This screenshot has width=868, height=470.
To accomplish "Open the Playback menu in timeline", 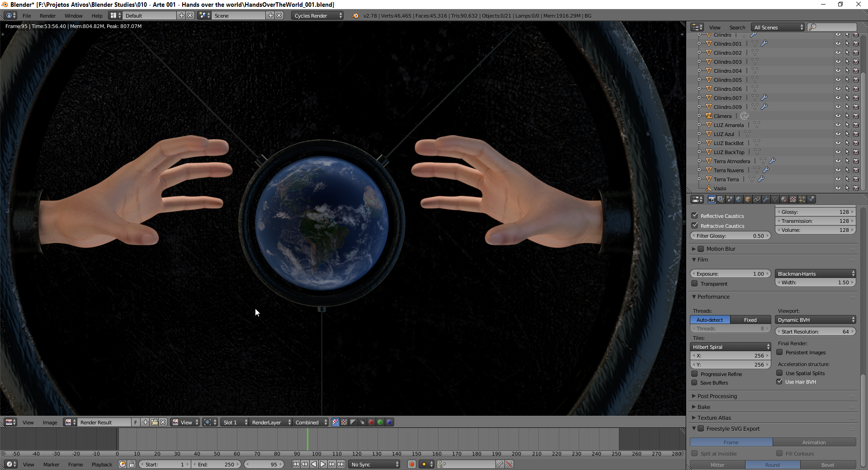I will (x=102, y=464).
